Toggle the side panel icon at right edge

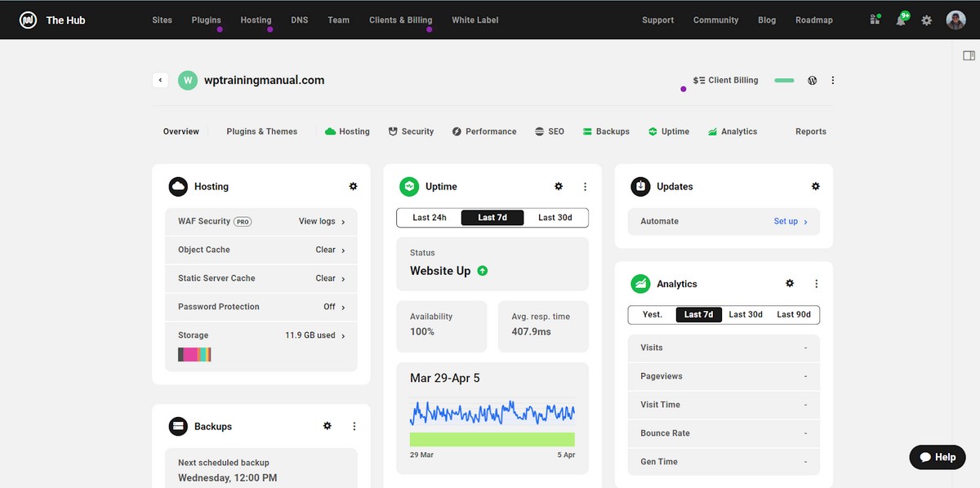click(x=969, y=55)
